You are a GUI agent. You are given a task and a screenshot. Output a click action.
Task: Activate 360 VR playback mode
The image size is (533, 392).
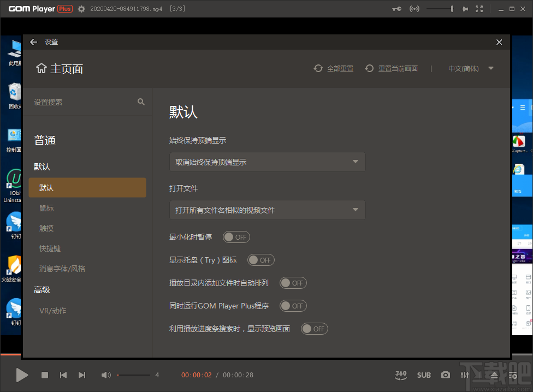(400, 375)
